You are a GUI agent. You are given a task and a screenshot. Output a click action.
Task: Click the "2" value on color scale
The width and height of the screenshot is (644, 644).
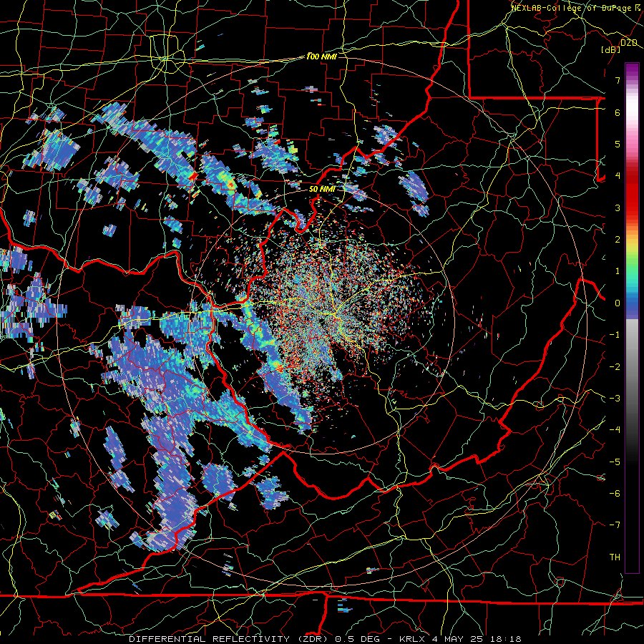(x=618, y=239)
